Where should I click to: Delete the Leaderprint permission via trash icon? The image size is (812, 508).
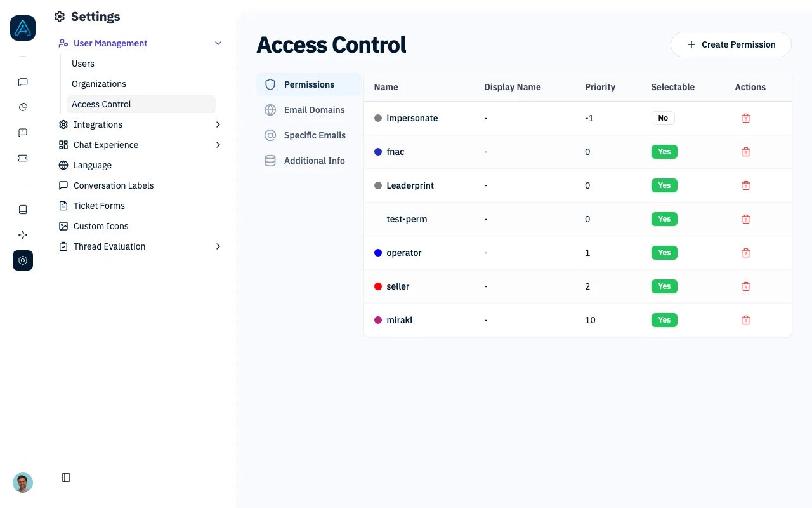point(746,185)
